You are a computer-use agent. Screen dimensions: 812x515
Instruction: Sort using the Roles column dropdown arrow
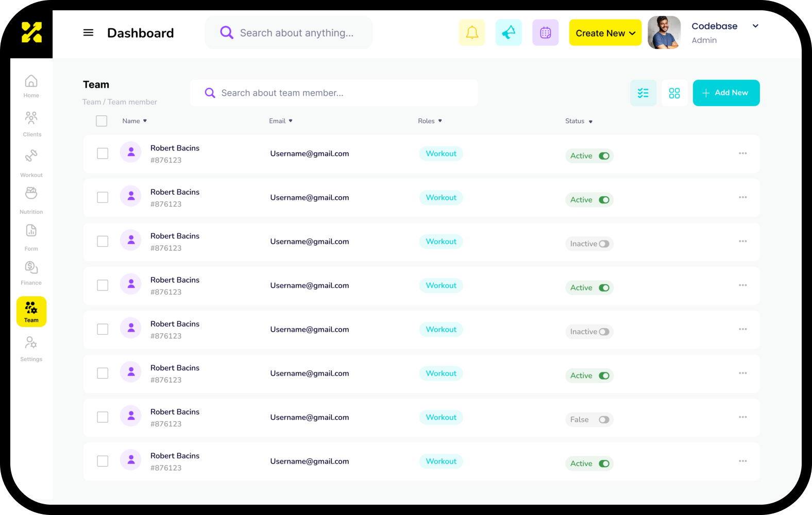pyautogui.click(x=440, y=121)
